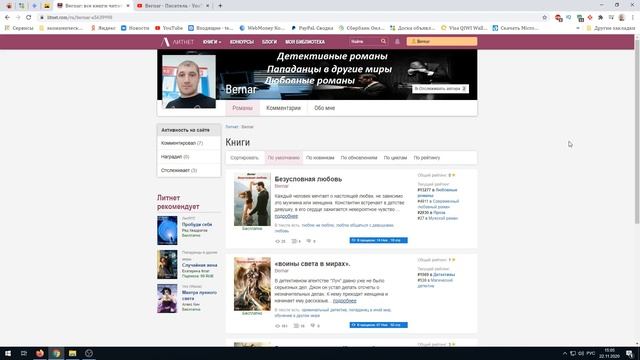Open File Explorer from the taskbar
640x360 pixels.
click(x=73, y=353)
